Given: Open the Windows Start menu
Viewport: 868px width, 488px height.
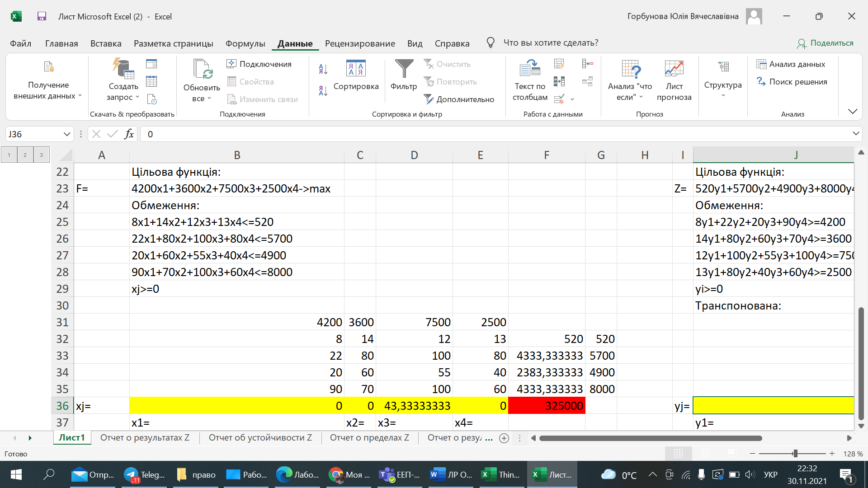Looking at the screenshot, I should [x=16, y=474].
